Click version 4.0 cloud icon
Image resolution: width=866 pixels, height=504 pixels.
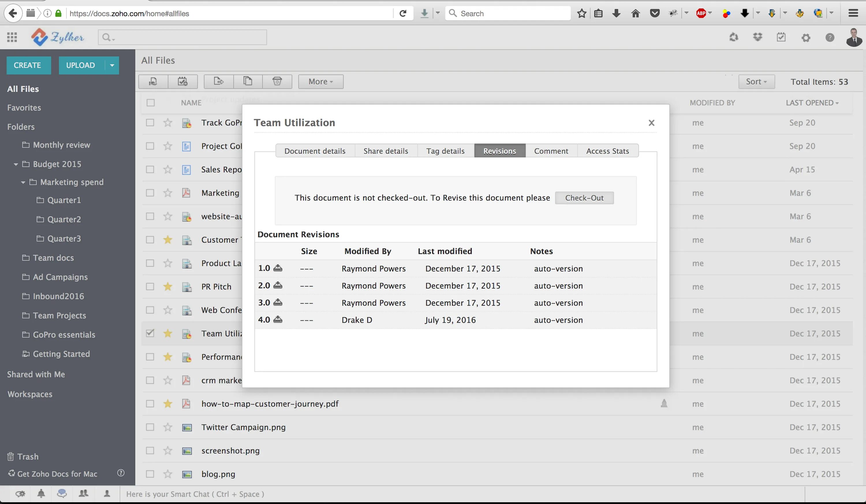[277, 319]
